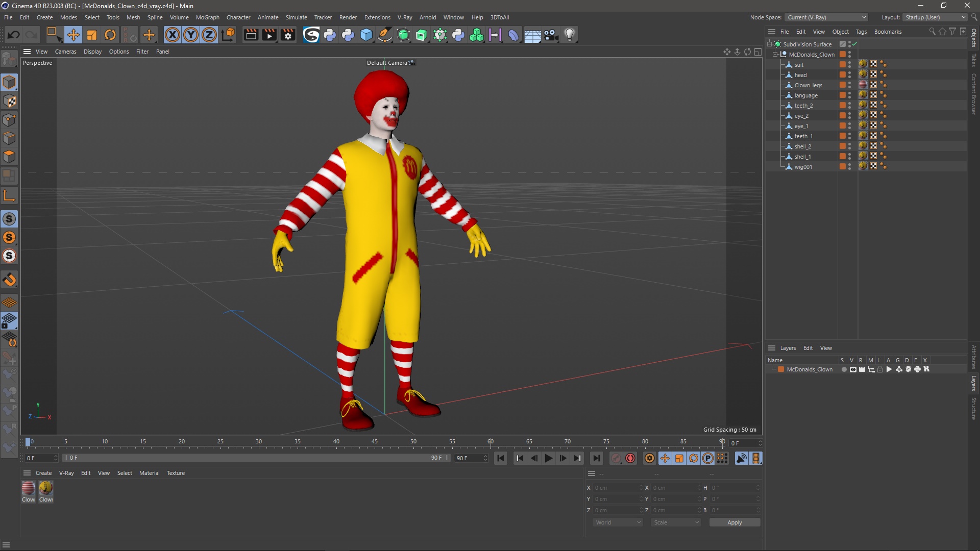The width and height of the screenshot is (980, 551).
Task: Open Scale mode dropdown
Action: (x=676, y=522)
